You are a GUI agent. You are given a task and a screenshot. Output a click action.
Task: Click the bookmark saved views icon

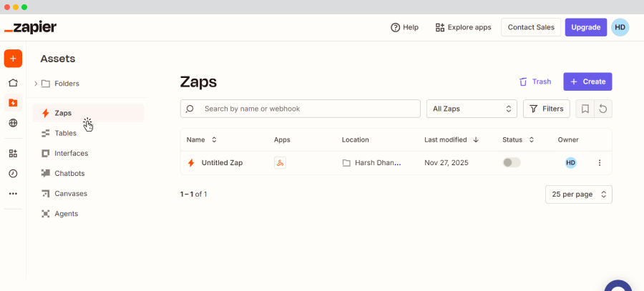coord(585,109)
